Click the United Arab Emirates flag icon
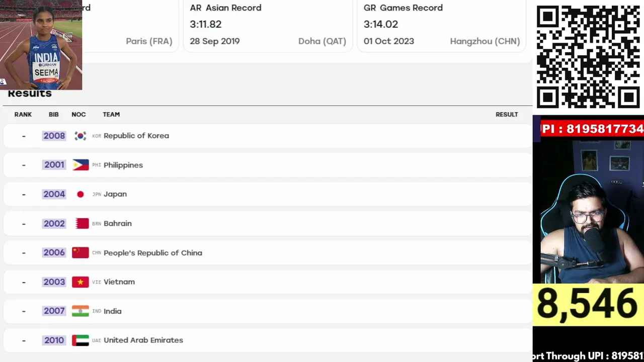 (80, 340)
